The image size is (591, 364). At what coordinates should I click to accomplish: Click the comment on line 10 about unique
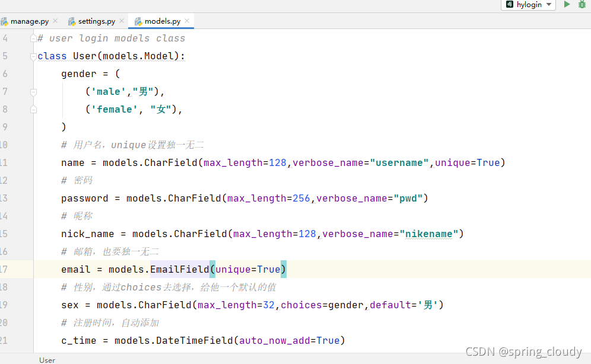pos(133,145)
